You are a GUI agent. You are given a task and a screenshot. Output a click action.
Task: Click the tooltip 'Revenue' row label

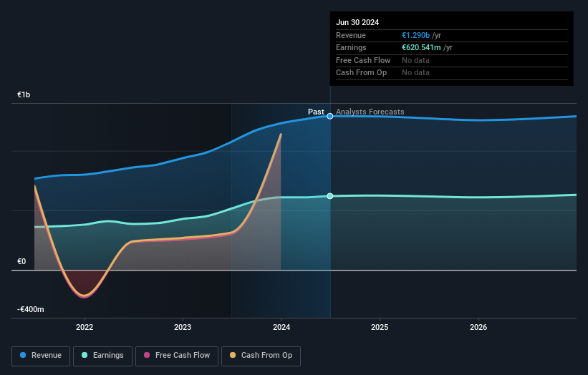351,35
